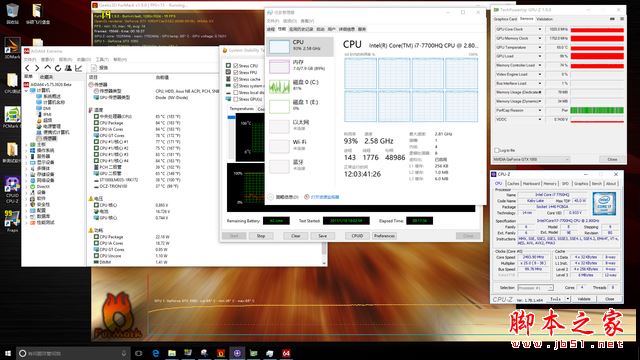This screenshot has height=360, width=640.
Task: Switch to AIDA64 taskbar icon labeled 64
Action: coord(286,353)
